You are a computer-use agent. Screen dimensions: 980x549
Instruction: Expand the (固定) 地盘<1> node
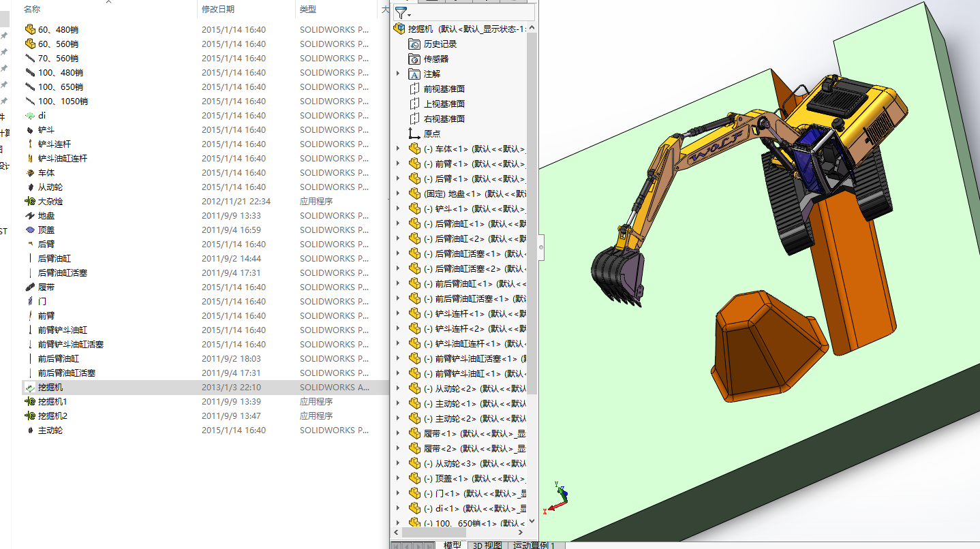coord(398,193)
